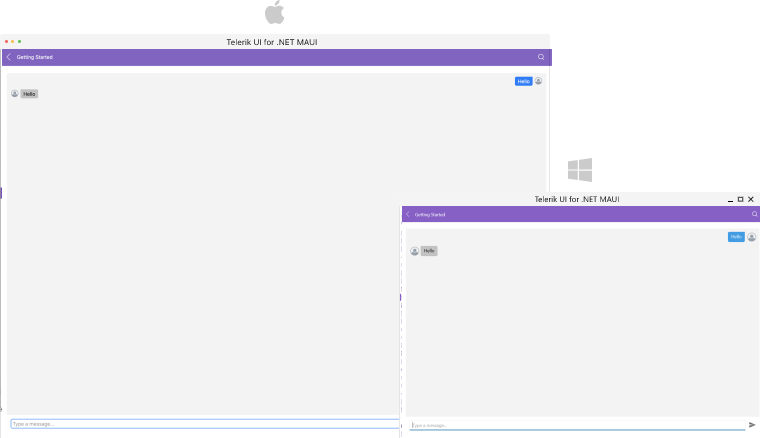Click avatar next to blue Hello in Windows window
The width and height of the screenshot is (760, 438).
coord(751,237)
